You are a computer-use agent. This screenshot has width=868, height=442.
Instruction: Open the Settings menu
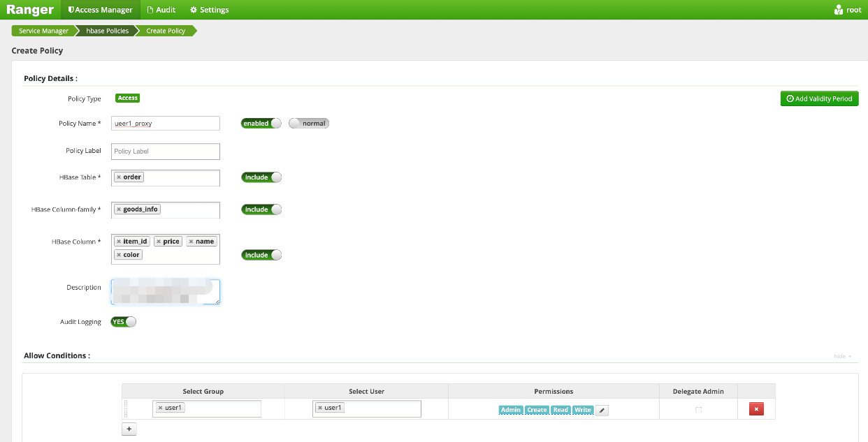tap(210, 10)
